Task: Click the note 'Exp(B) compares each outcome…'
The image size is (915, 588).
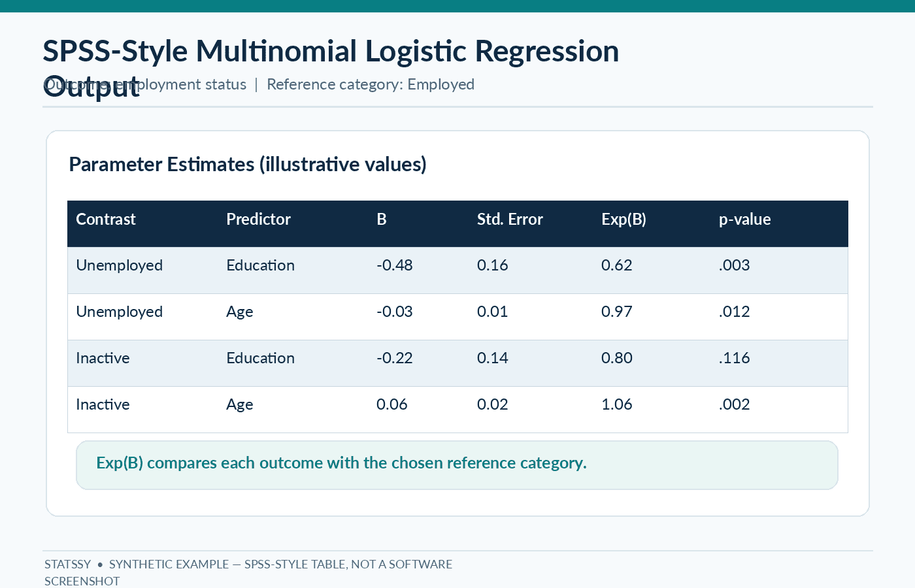Action: point(341,463)
